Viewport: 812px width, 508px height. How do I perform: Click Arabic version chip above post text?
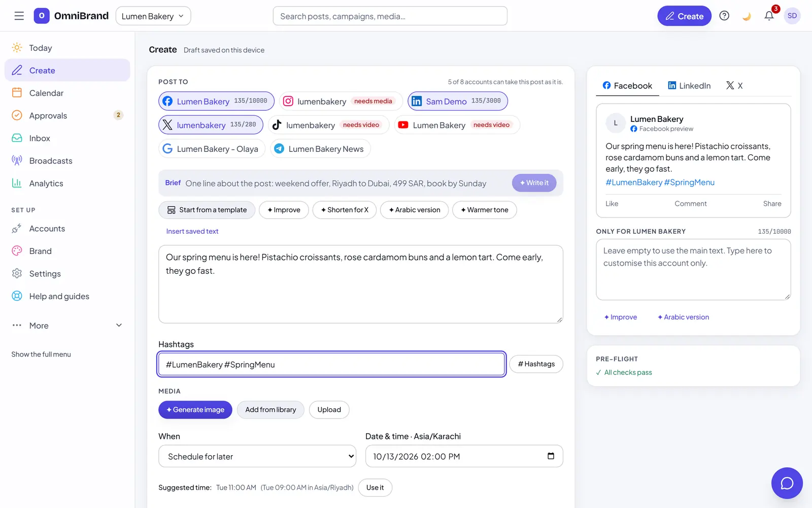(x=414, y=210)
